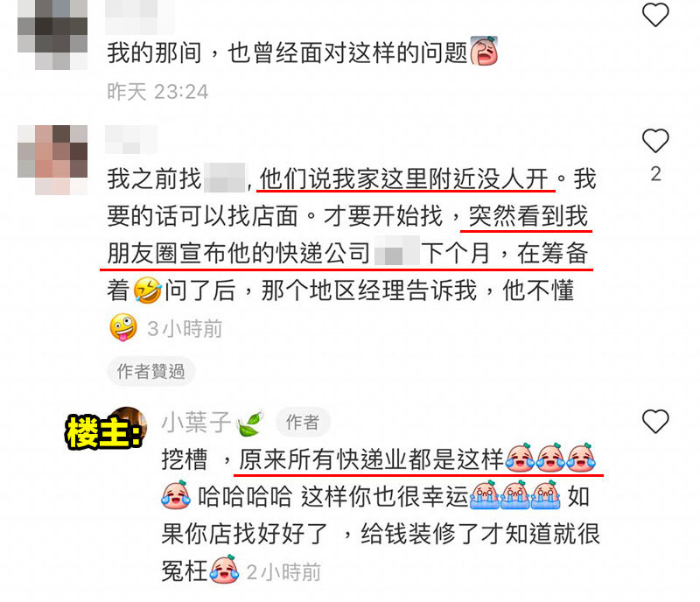This screenshot has width=700, height=602.
Task: Tap the 作者贊過 tag
Action: click(150, 371)
